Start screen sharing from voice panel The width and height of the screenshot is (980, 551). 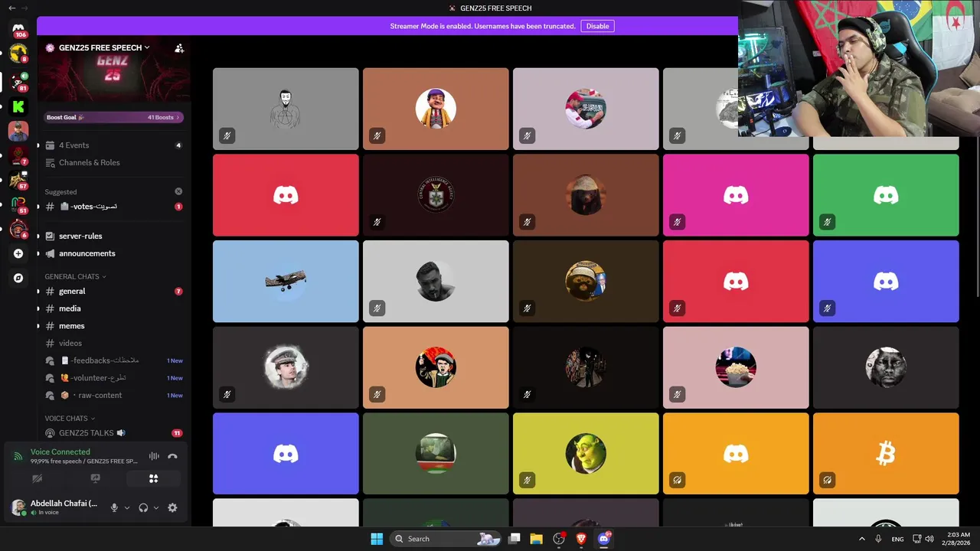[x=95, y=478]
